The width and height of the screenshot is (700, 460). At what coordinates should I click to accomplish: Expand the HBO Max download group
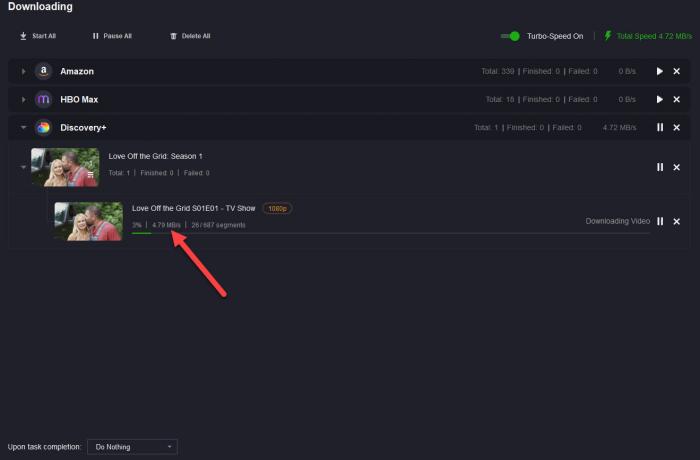coord(24,100)
